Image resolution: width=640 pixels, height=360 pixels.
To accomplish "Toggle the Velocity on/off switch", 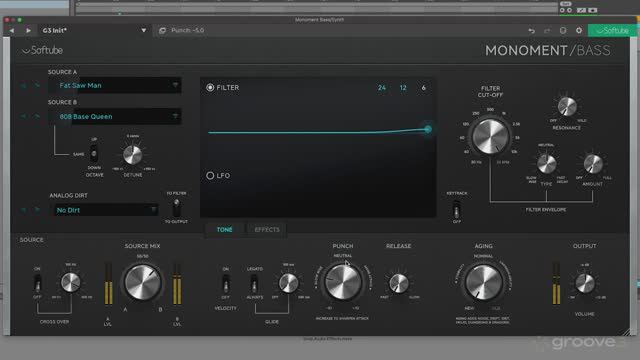I will 225,282.
